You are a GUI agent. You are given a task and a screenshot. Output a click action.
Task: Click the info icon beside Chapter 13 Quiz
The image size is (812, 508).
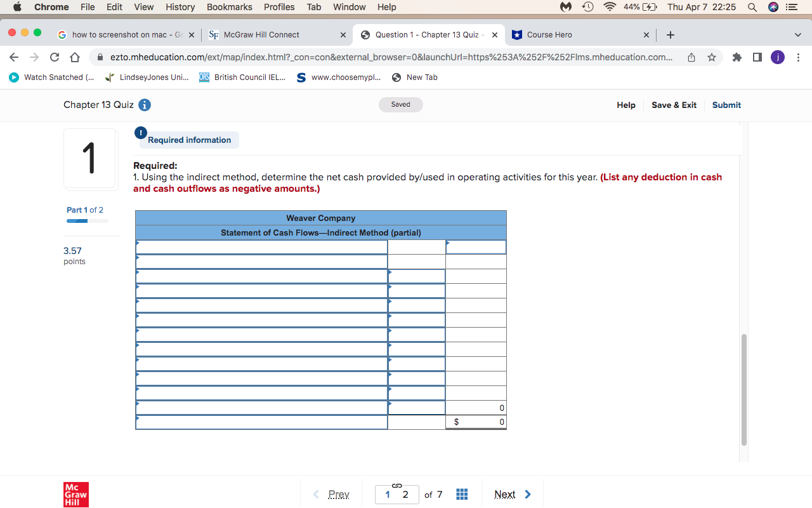click(x=144, y=105)
